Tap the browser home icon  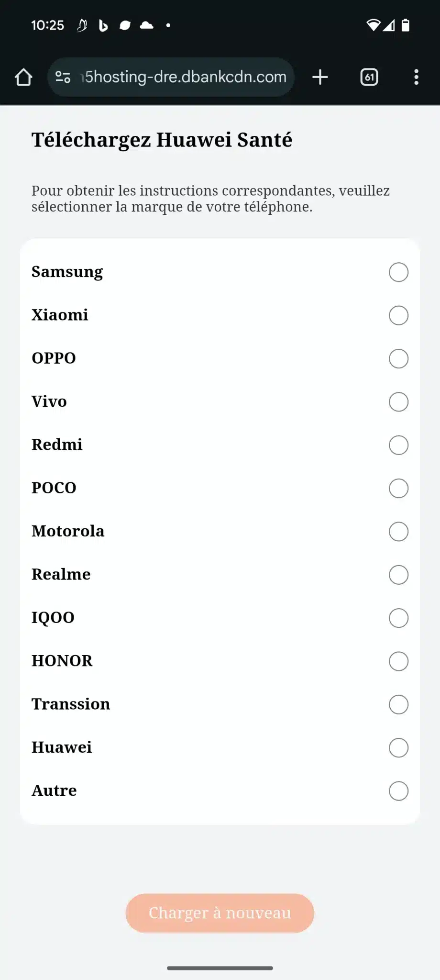click(23, 77)
